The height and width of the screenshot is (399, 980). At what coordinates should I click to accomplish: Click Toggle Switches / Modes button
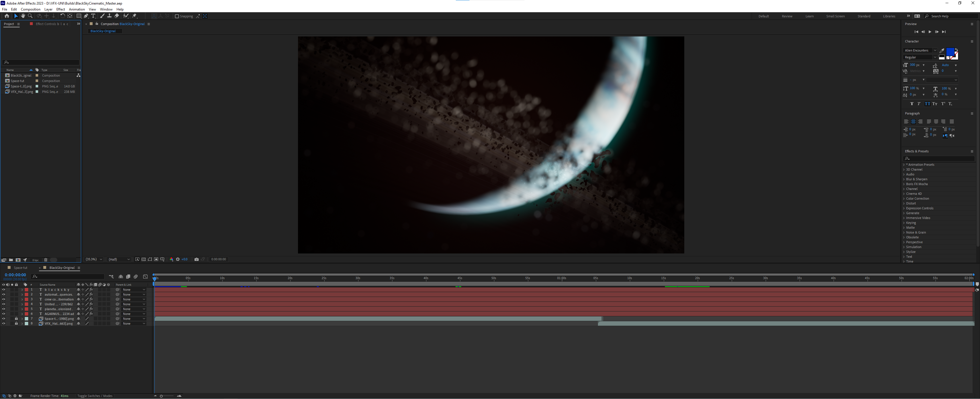pyautogui.click(x=95, y=396)
